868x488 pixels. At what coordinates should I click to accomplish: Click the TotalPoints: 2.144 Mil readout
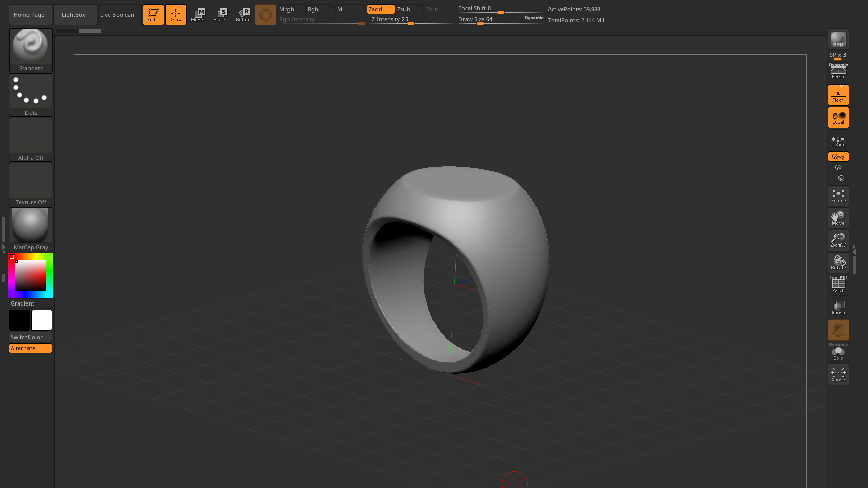tap(576, 20)
